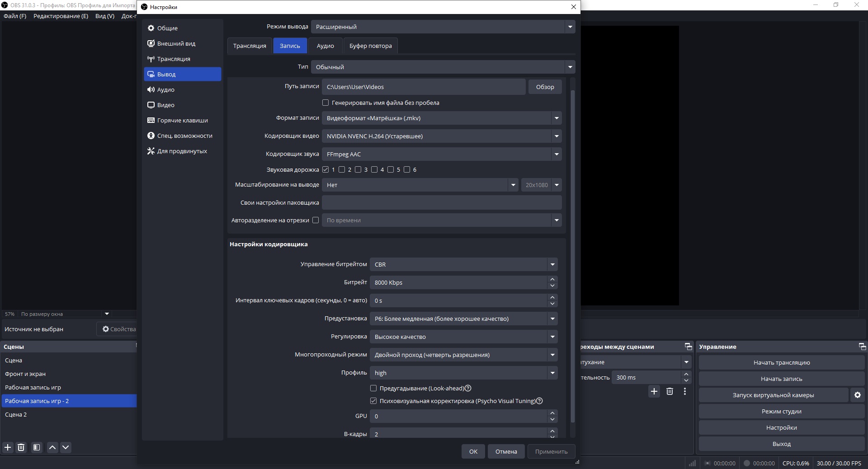Screen dimensions: 868x469
Task: Enable audio track 4 checkbox
Action: (x=374, y=169)
